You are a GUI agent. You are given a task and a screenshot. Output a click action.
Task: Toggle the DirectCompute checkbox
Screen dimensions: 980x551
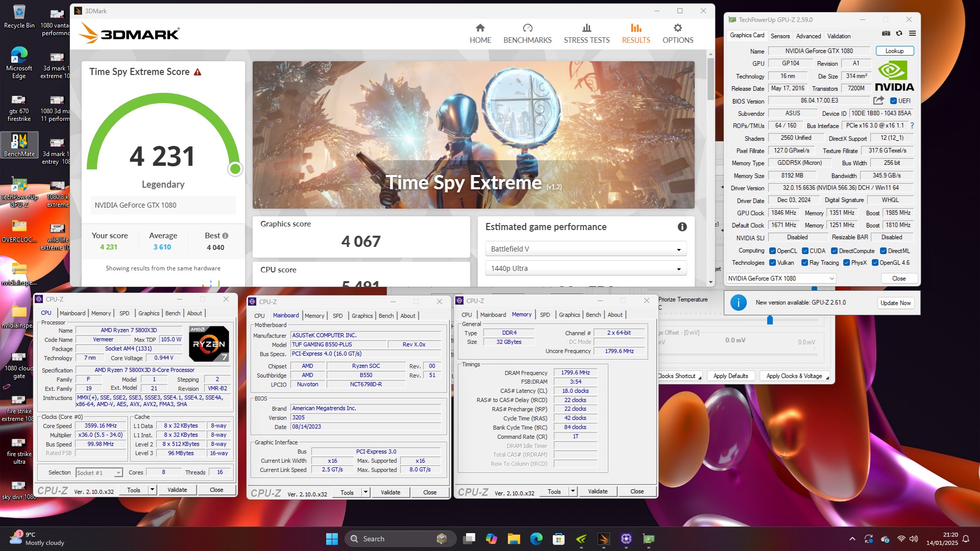pos(834,251)
